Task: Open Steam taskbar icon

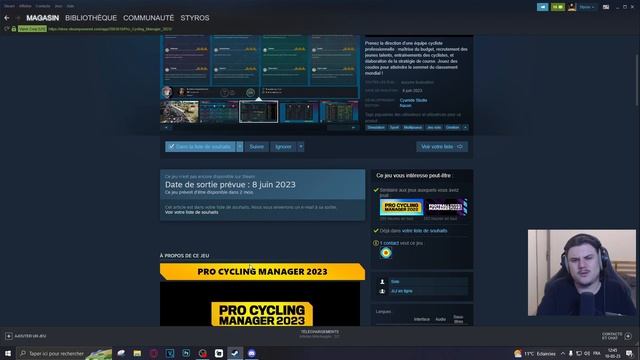Action: [235, 353]
